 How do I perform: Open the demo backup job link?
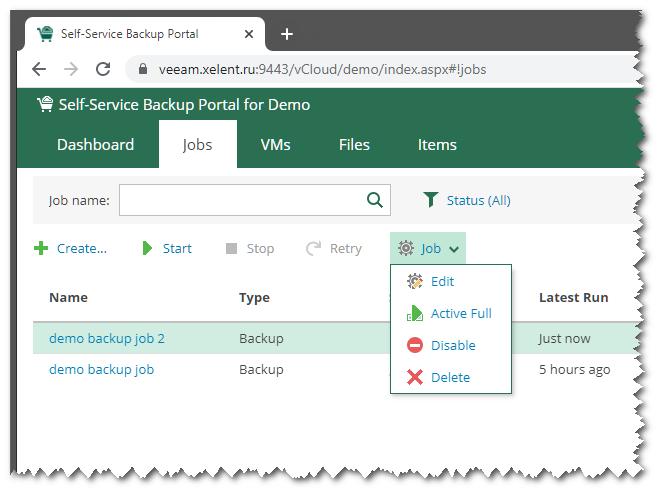[101, 370]
